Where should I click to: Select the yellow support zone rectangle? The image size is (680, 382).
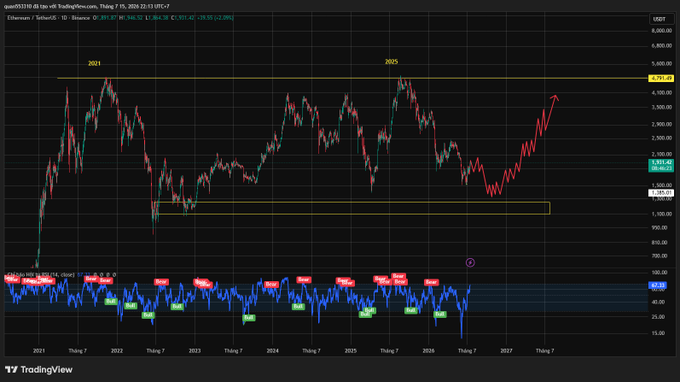click(x=352, y=208)
